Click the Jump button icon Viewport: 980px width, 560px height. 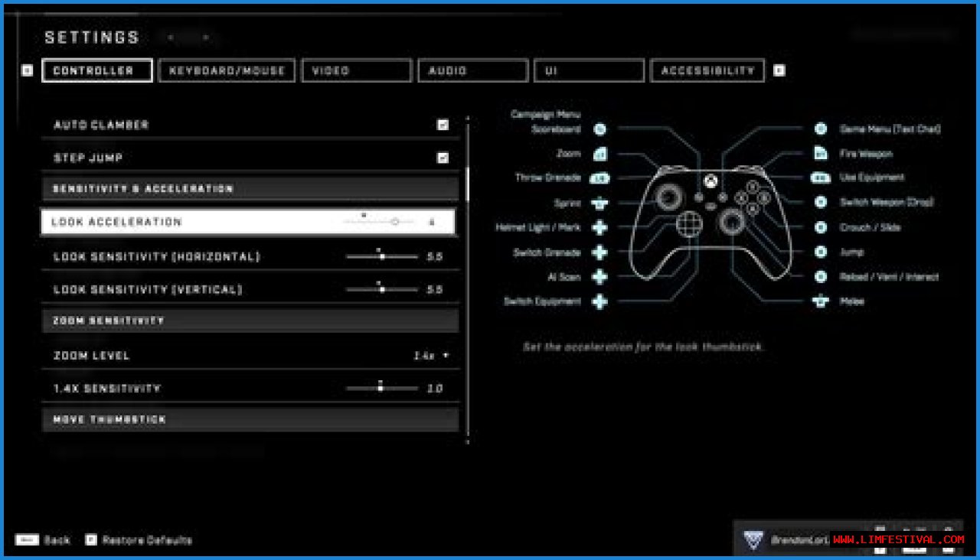tap(821, 252)
